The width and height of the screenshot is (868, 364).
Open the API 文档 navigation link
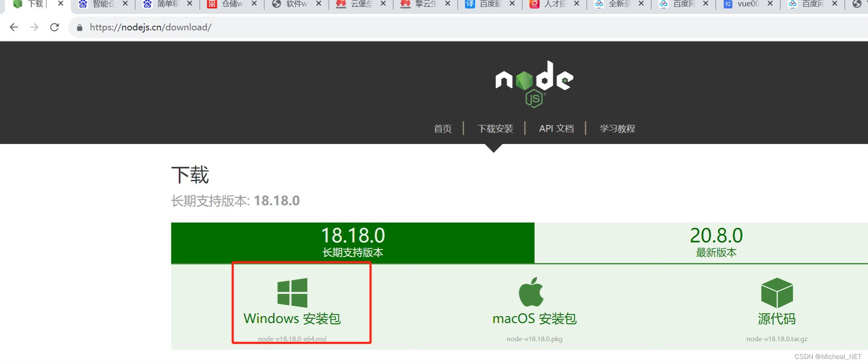coord(556,128)
